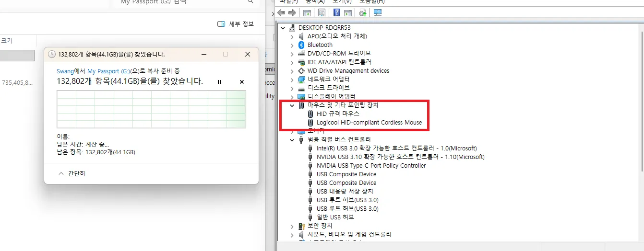Click the 사운드, 비디오 및 게임 컨트롤러 icon
Screen dimensions: 644x251
(301, 234)
